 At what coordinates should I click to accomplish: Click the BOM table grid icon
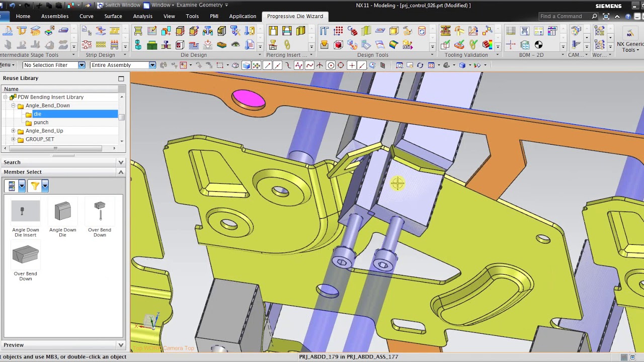click(511, 31)
